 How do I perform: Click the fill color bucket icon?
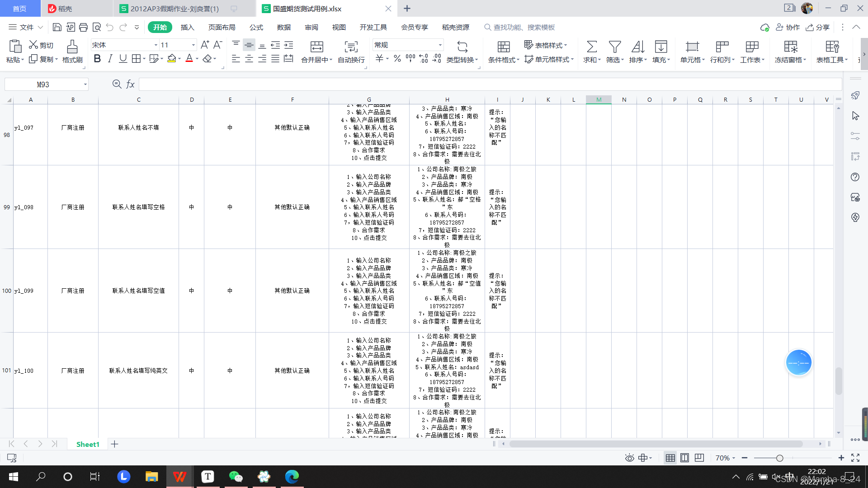coord(172,59)
